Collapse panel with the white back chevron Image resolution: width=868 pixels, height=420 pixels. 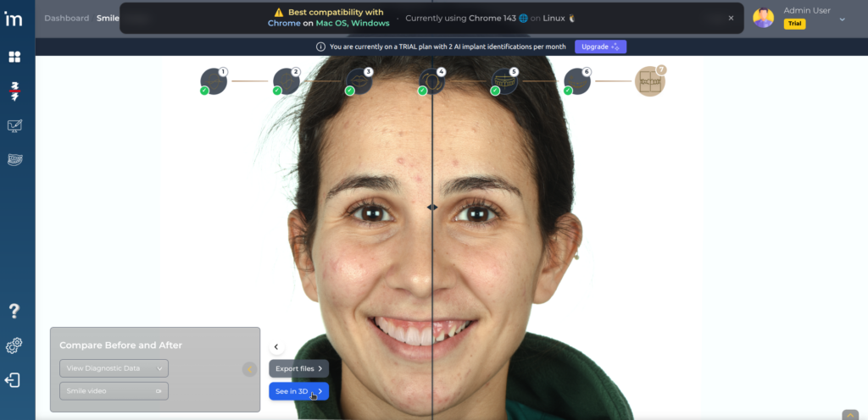pos(275,347)
